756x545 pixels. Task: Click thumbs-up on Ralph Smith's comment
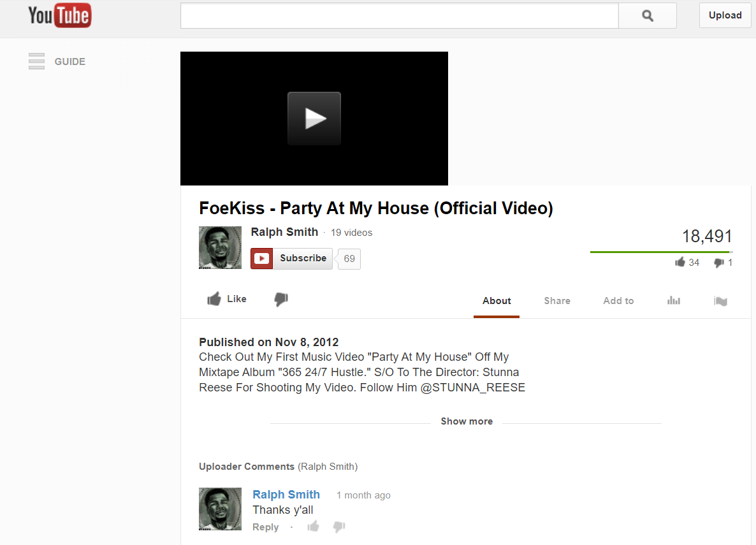point(314,526)
